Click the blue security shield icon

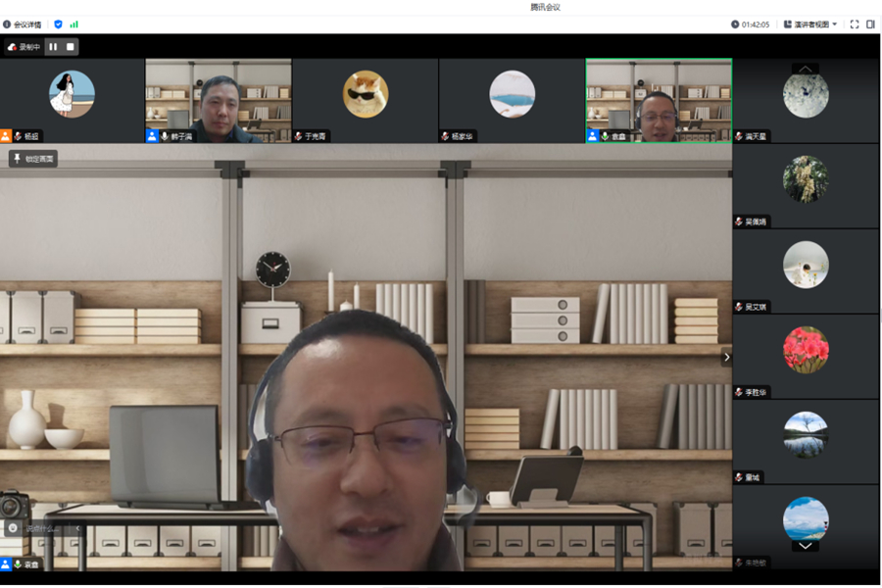pos(58,24)
